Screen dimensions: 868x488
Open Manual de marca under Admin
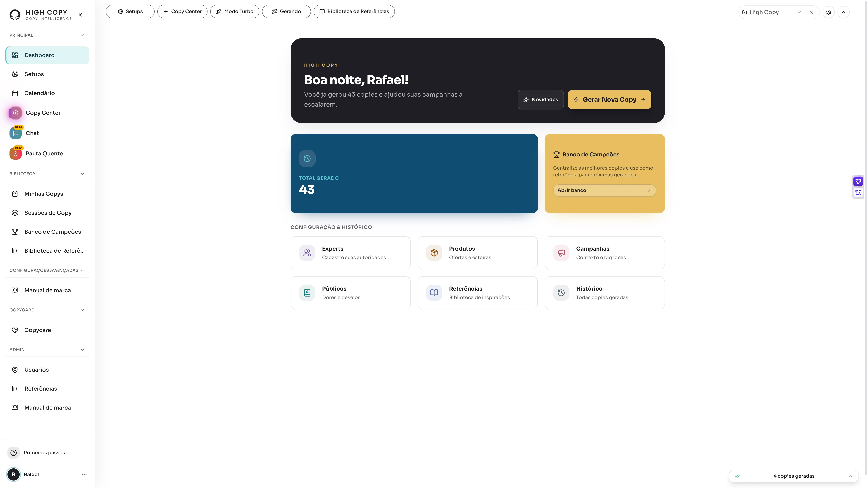coord(47,408)
